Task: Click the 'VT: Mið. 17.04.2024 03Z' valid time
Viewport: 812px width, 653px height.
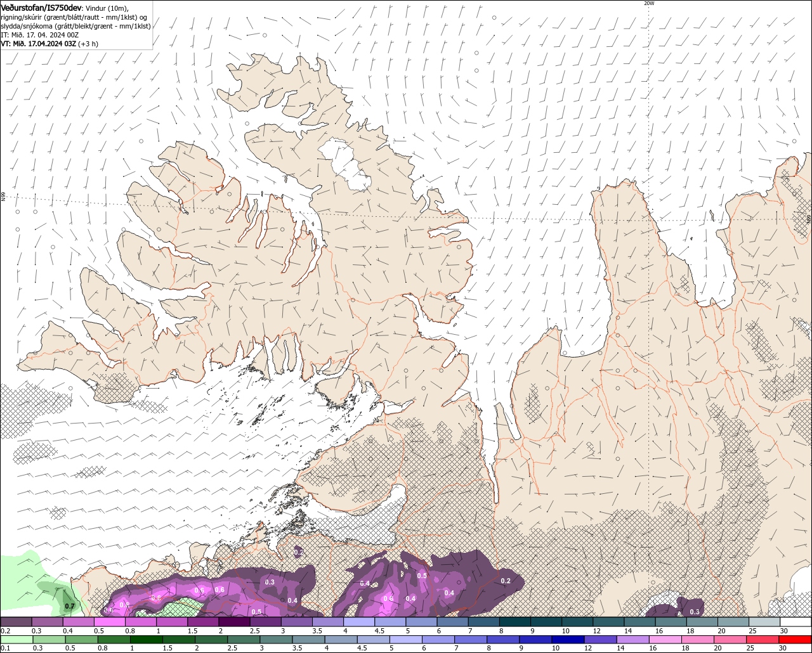Action: click(39, 43)
